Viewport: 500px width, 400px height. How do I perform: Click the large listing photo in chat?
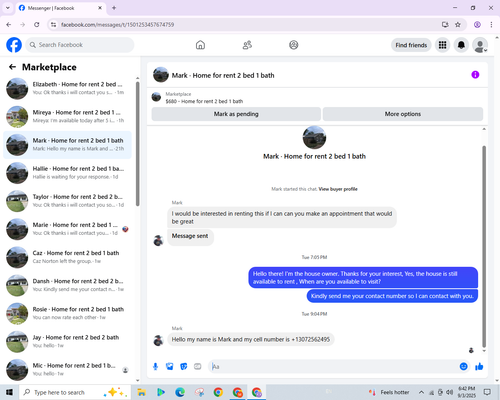[314, 137]
